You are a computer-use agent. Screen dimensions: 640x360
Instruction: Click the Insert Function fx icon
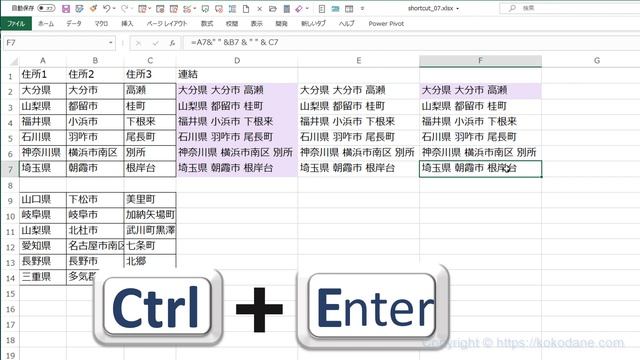[x=172, y=43]
